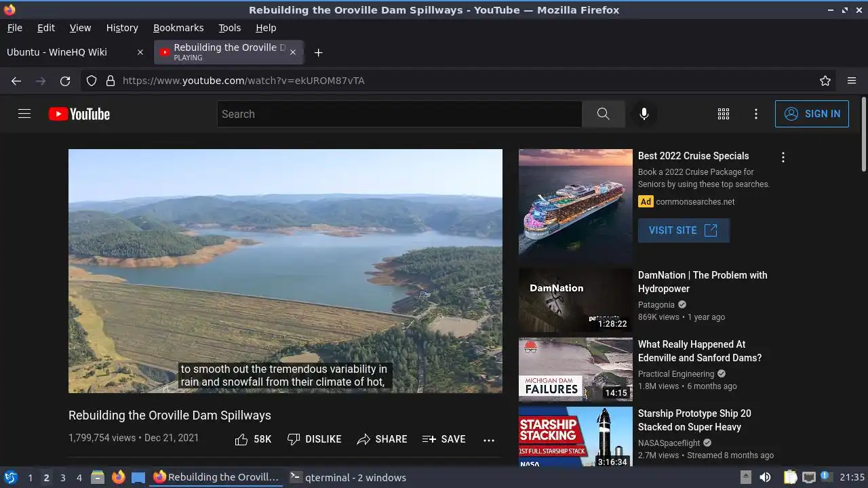This screenshot has width=868, height=488.
Task: Switch to virtual desktop 4
Action: [x=79, y=477]
